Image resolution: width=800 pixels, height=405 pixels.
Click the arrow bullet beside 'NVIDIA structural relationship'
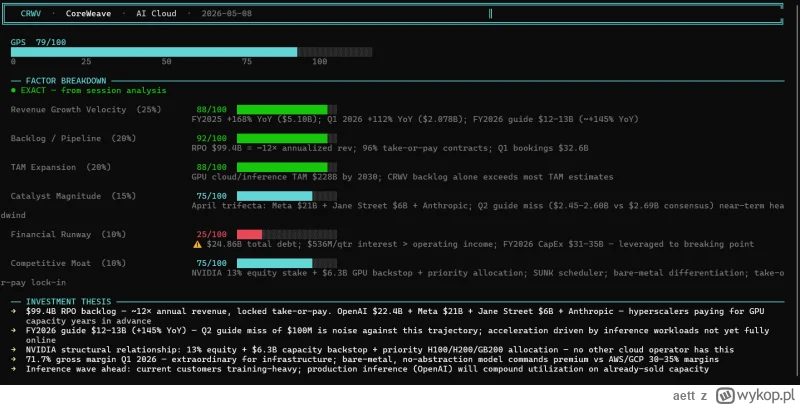[x=14, y=349]
